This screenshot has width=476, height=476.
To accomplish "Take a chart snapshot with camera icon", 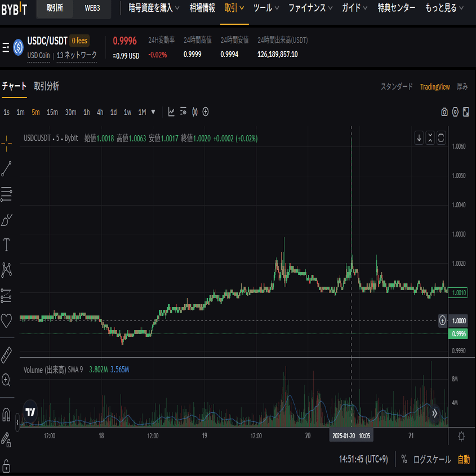I will (x=444, y=112).
